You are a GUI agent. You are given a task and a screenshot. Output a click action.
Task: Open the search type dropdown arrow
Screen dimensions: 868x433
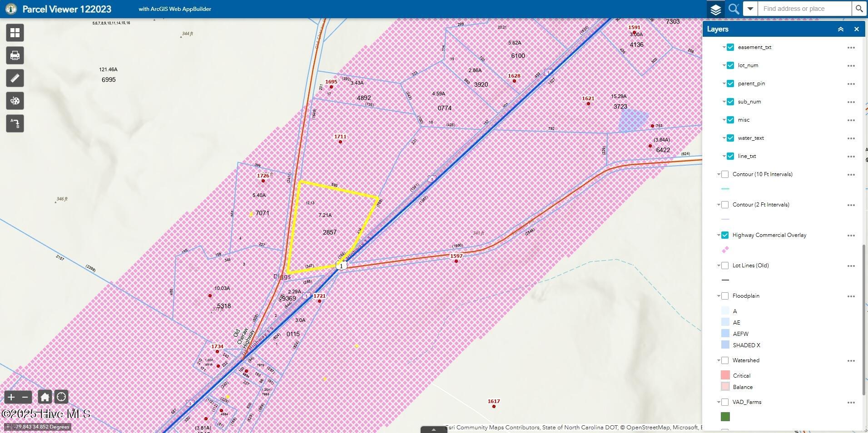coord(750,9)
